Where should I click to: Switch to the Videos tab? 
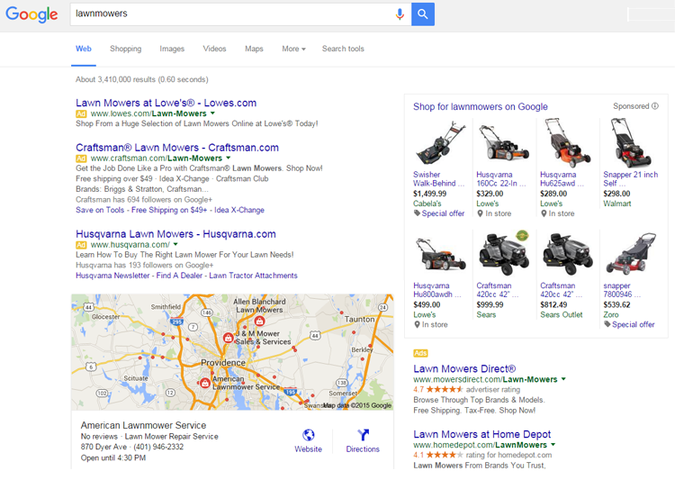click(x=214, y=49)
